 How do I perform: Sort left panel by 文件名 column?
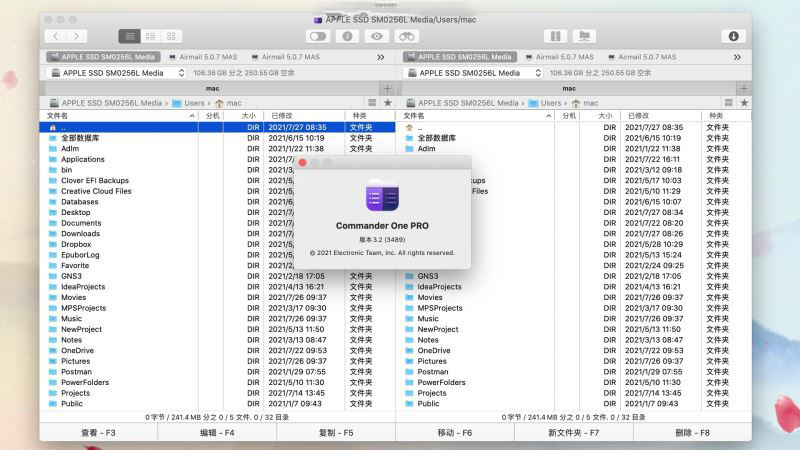(x=119, y=116)
